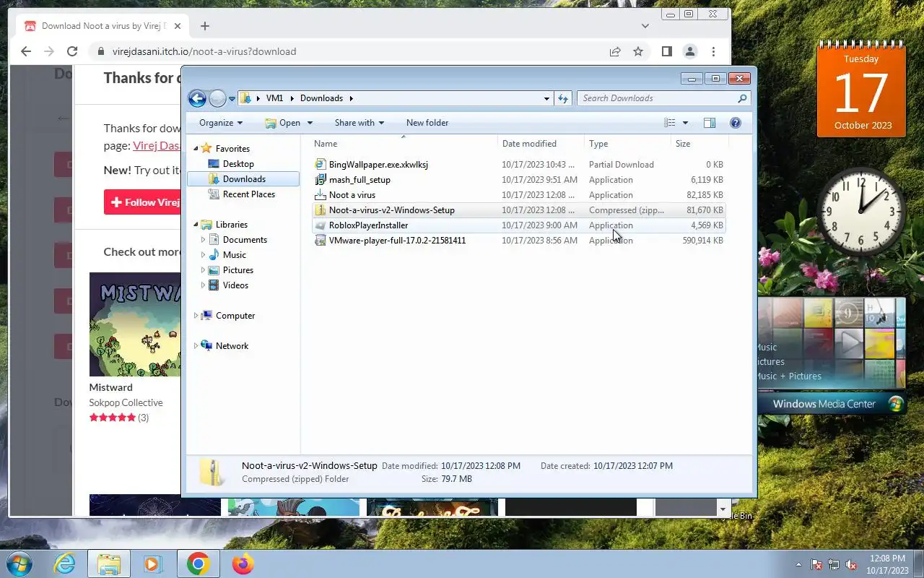Expand the Open button dropdown arrow
This screenshot has height=578, width=924.
point(310,123)
